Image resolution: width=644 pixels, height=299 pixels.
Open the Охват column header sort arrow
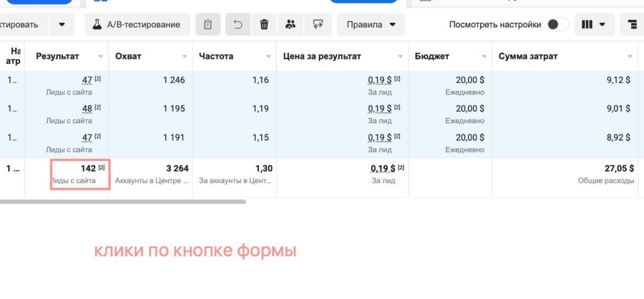[x=185, y=57]
